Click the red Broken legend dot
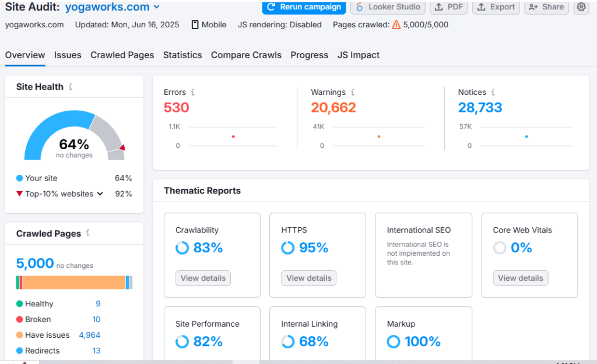Image resolution: width=597 pixels, height=364 pixels. pos(19,319)
